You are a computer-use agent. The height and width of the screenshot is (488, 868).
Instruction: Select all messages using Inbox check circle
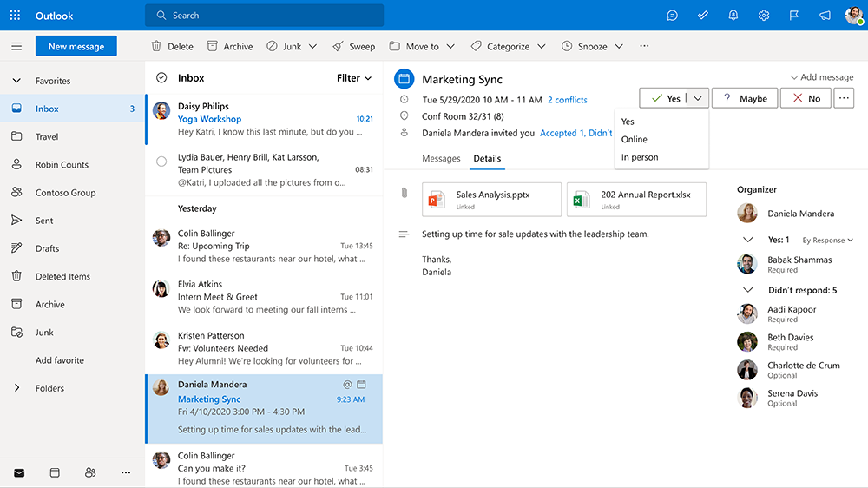click(161, 78)
